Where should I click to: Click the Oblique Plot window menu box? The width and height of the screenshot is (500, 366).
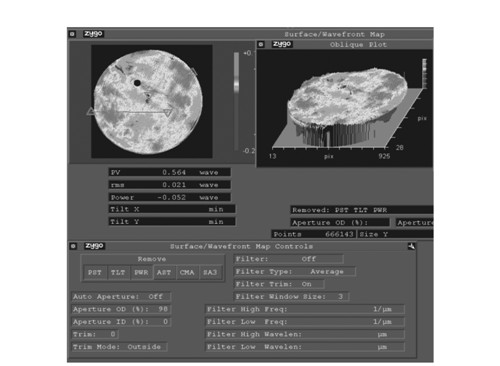261,44
